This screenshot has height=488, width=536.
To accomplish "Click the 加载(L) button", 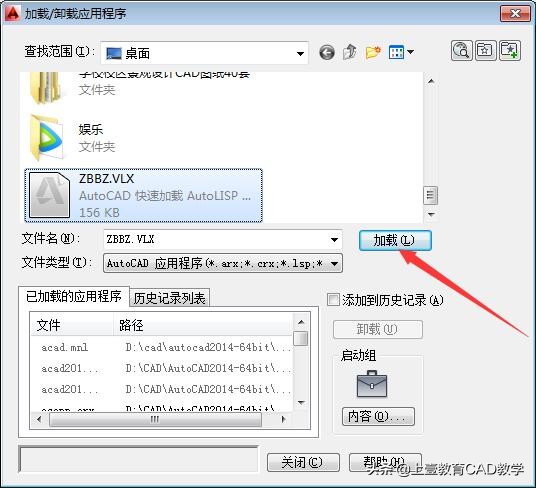I will coord(395,240).
